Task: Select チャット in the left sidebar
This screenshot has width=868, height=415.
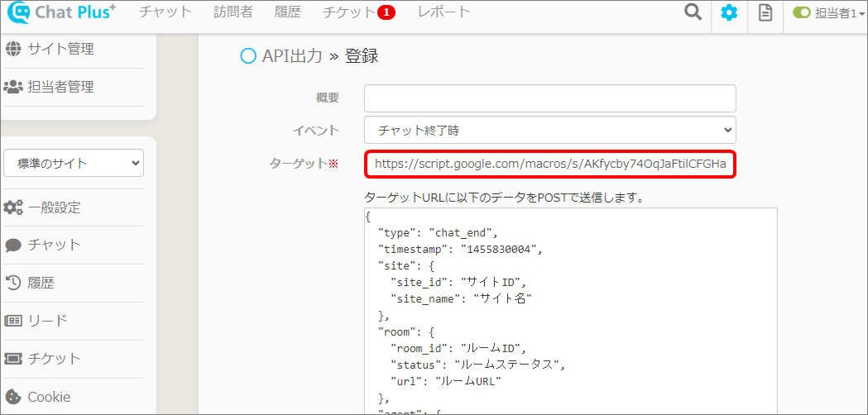Action: tap(54, 245)
